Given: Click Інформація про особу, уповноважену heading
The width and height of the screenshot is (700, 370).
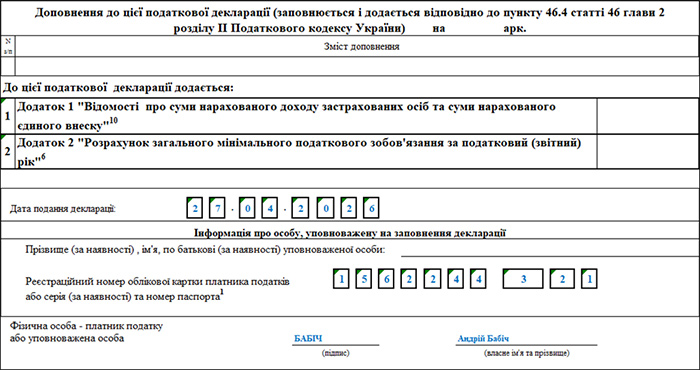Looking at the screenshot, I should click(350, 233).
